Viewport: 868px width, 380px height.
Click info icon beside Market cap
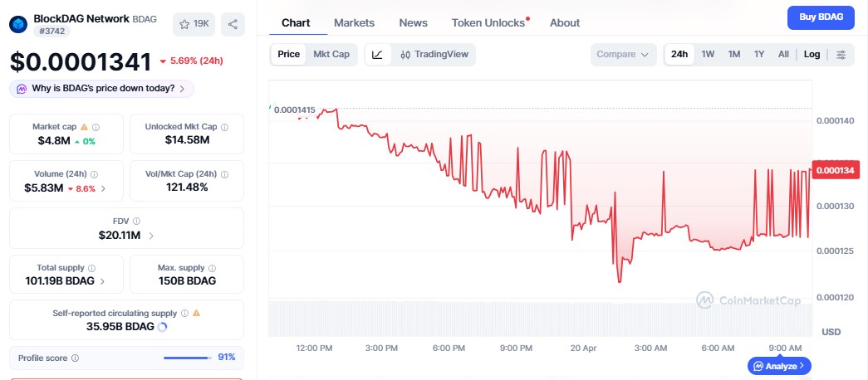point(96,127)
